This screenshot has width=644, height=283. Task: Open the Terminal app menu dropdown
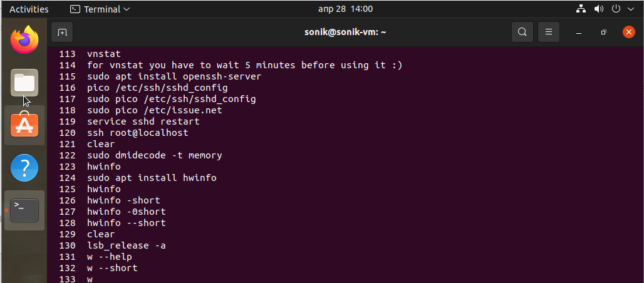click(100, 9)
